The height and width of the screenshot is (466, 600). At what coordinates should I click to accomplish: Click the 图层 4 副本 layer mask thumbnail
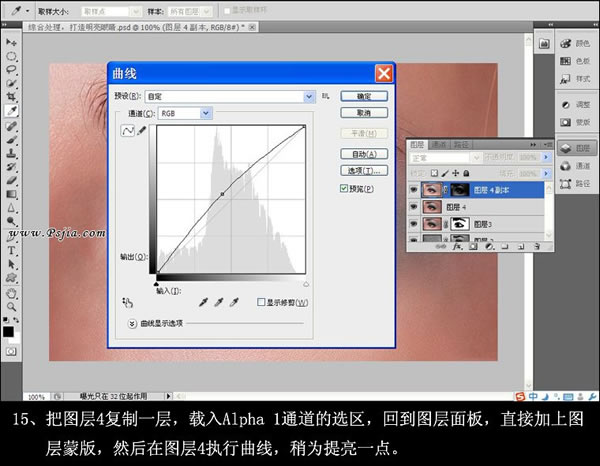coord(460,190)
